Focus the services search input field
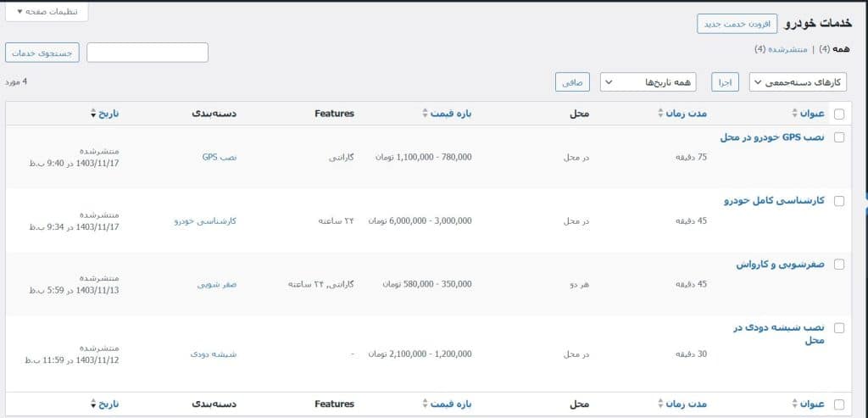868x418 pixels. click(x=147, y=53)
